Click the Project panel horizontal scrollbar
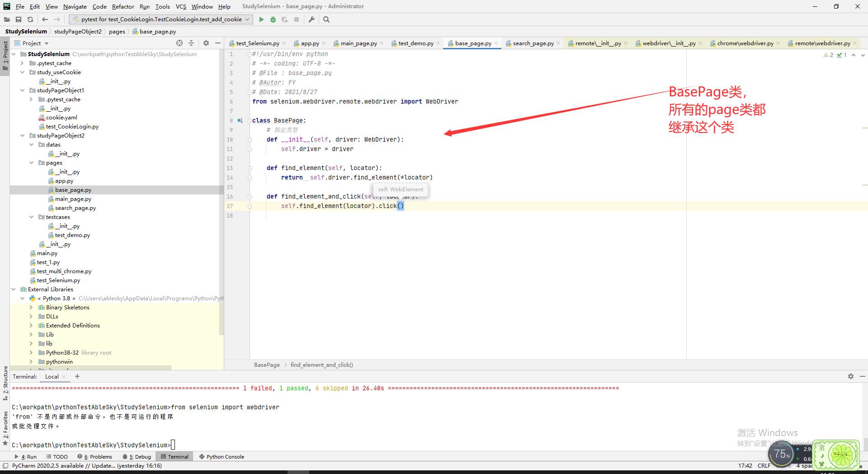 click(x=90, y=368)
